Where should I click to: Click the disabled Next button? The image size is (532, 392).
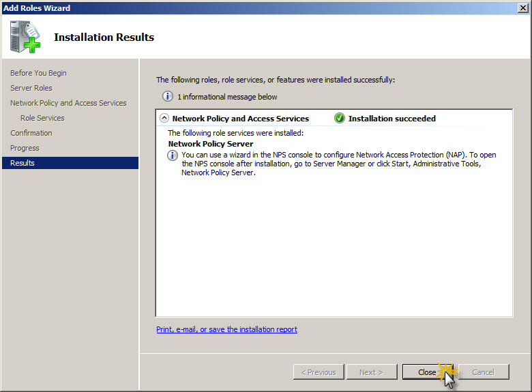coord(372,372)
